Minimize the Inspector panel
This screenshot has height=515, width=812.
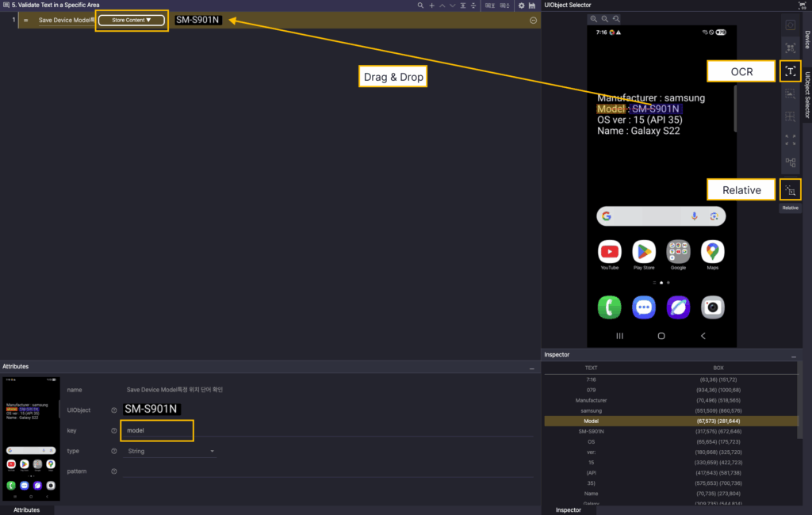793,357
